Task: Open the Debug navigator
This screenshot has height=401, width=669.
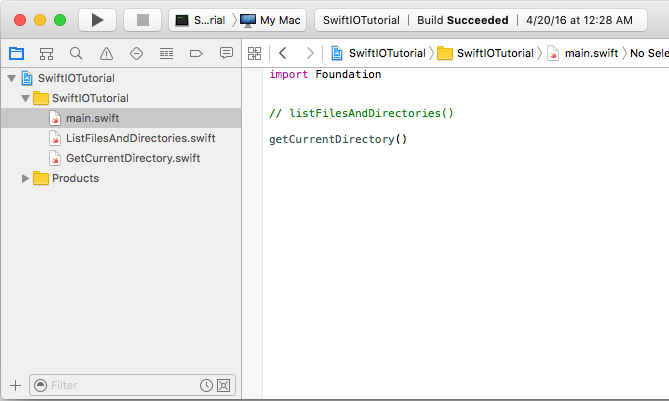Action: (166, 53)
